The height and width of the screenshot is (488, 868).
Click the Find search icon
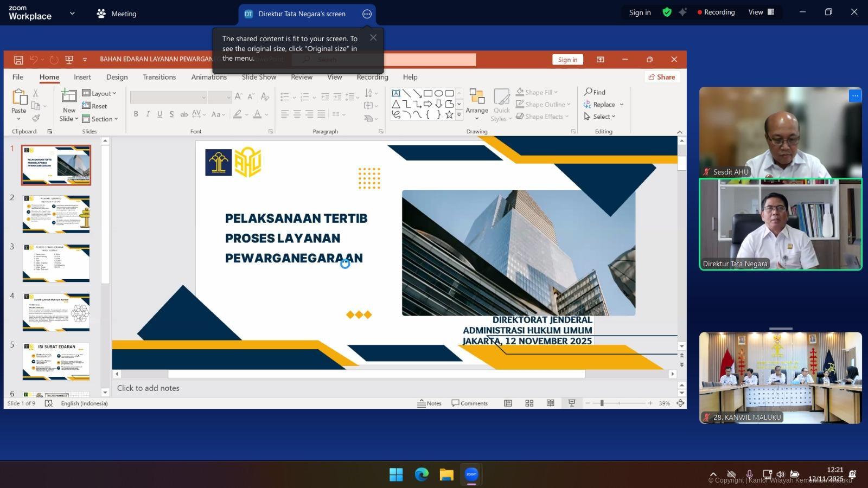(588, 92)
